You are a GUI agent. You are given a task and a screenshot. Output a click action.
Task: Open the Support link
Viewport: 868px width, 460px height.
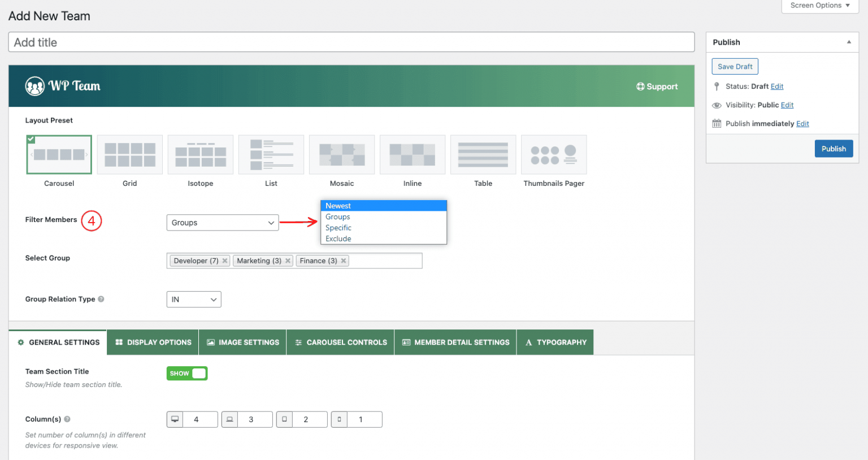657,86
